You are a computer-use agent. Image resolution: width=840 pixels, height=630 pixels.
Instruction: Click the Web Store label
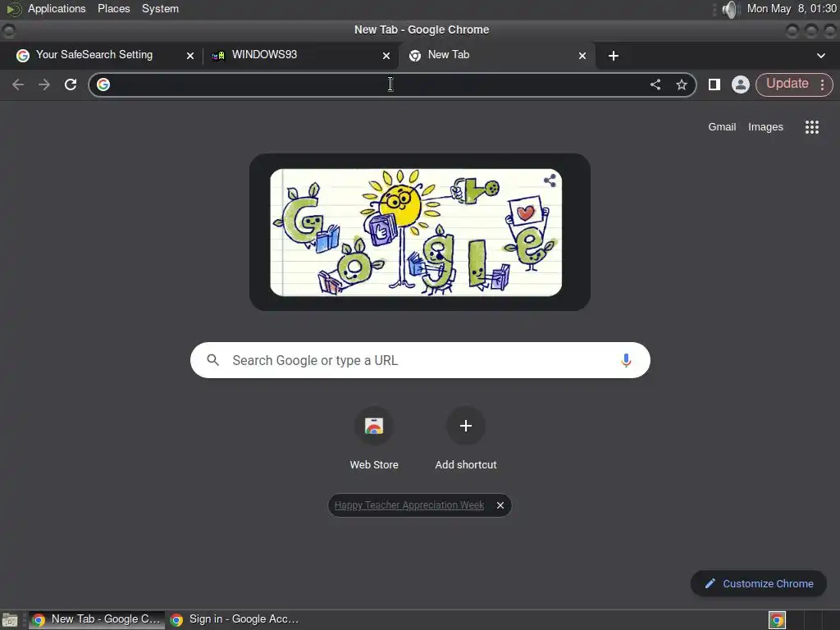pos(374,464)
